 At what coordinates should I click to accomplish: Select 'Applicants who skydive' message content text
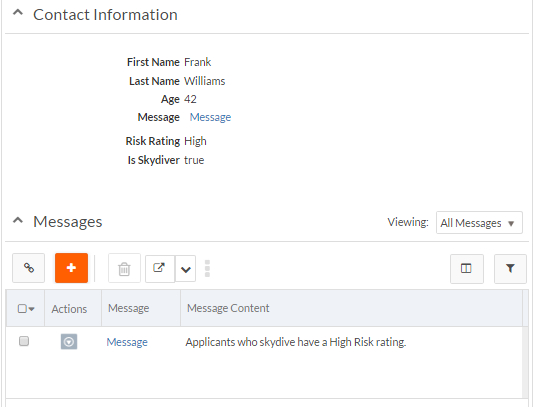pyautogui.click(x=296, y=342)
